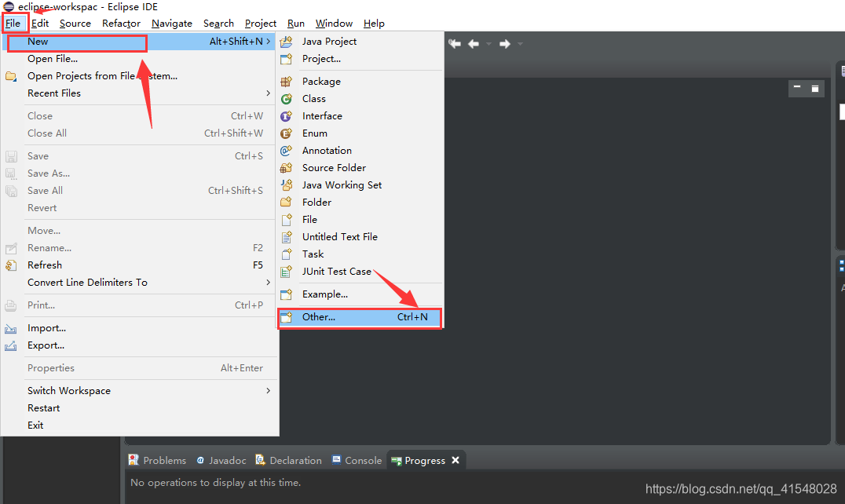This screenshot has width=845, height=504.
Task: Choose Restart from File menu
Action: coord(44,407)
